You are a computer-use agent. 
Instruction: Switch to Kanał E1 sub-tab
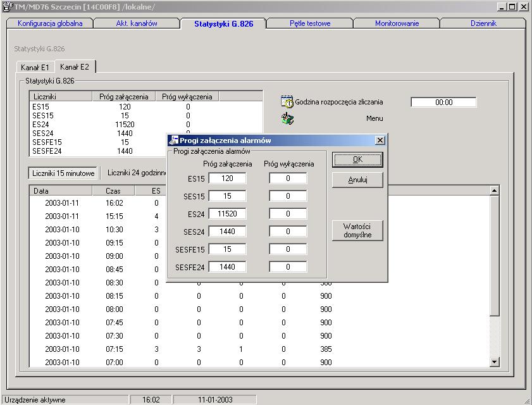click(x=35, y=67)
